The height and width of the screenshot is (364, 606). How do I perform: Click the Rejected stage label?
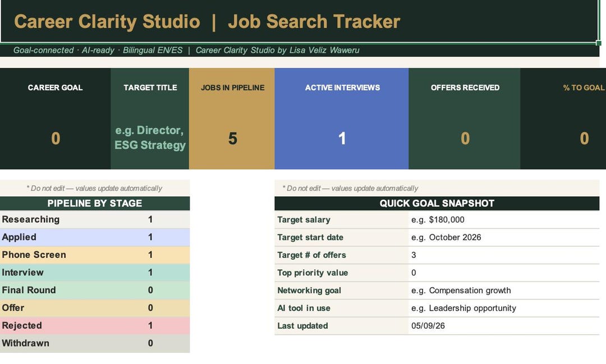tap(22, 325)
